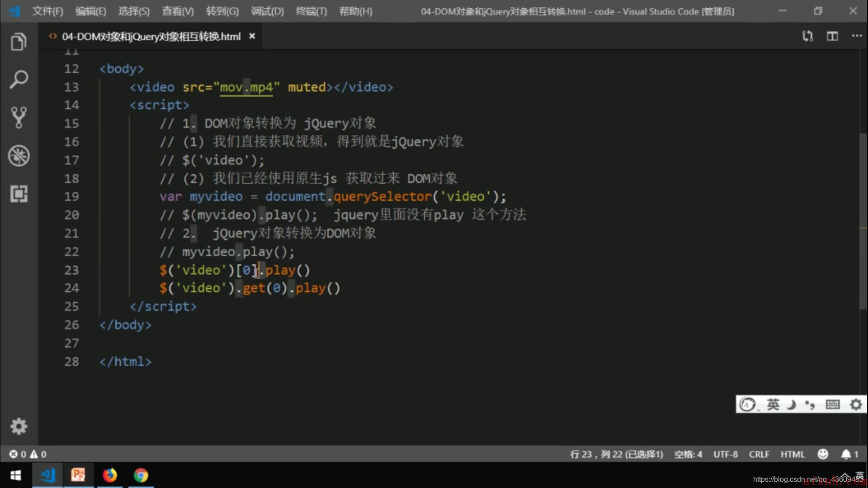The height and width of the screenshot is (488, 868).
Task: Click line and column indicator 行 23
Action: [x=616, y=454]
